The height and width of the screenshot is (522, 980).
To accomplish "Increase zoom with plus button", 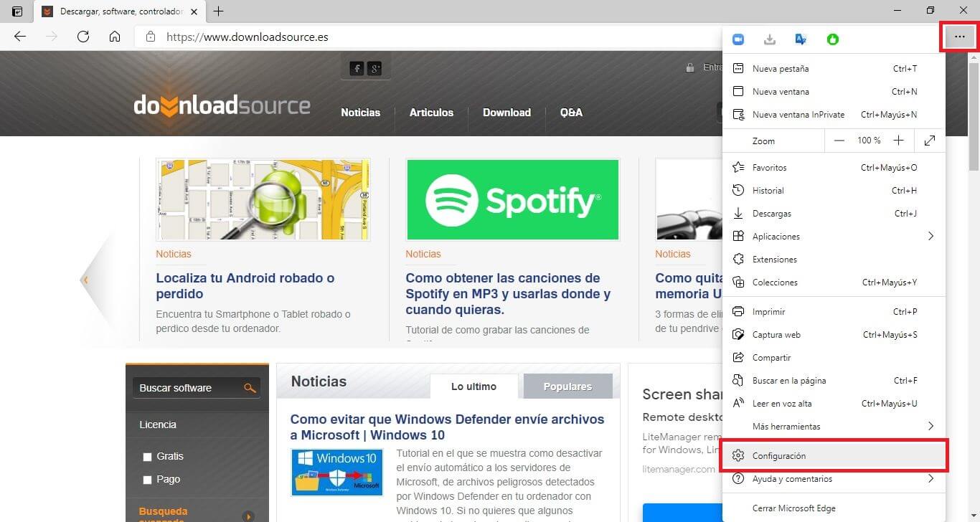I will [x=898, y=141].
